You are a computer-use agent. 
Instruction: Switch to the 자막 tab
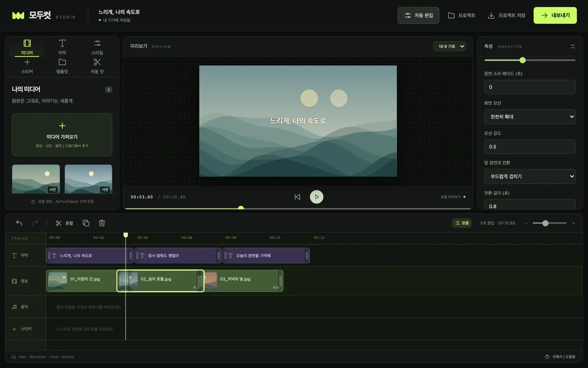[62, 47]
